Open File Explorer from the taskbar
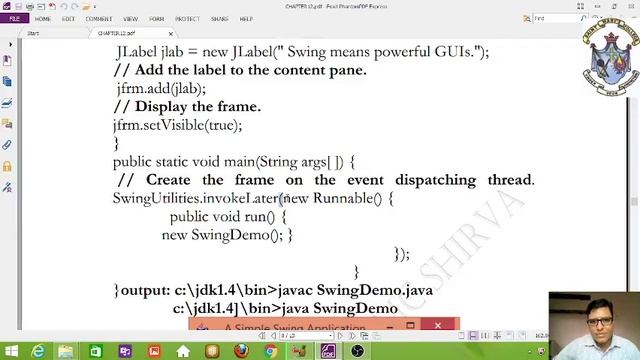Screen dimensions: 640x360 coord(65,351)
